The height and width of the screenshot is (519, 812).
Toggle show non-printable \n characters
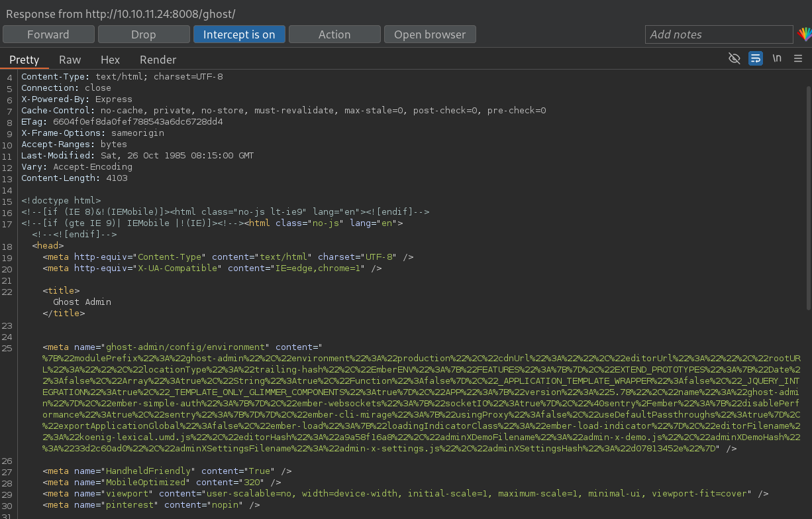(777, 59)
